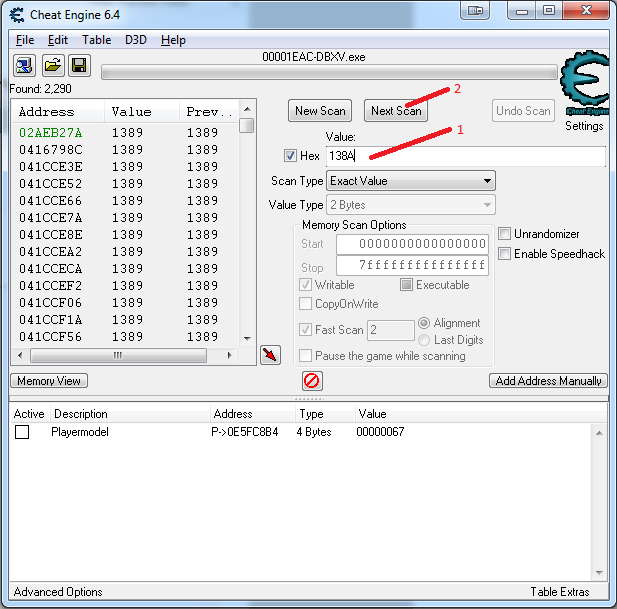
Task: Select the Last Digits radio button
Action: click(424, 340)
